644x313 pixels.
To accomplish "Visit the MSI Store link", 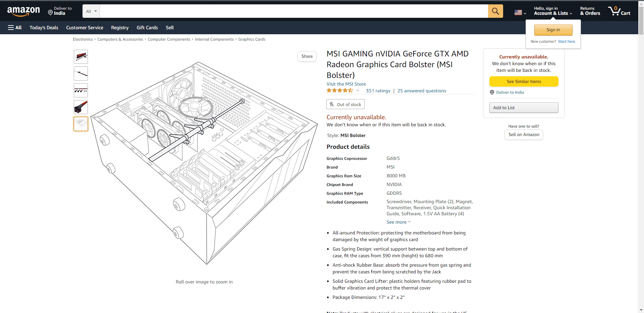I will [x=346, y=84].
